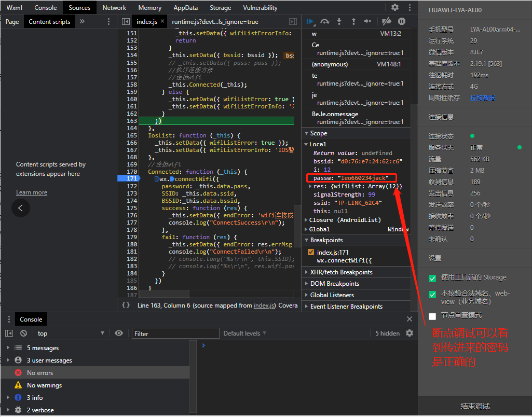Collapse the Scope section

click(307, 134)
